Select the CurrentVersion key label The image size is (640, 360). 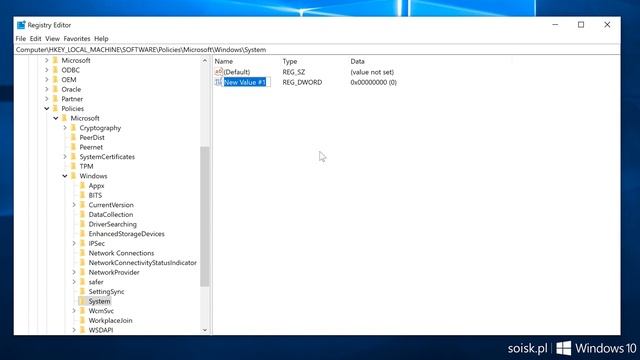coord(111,205)
